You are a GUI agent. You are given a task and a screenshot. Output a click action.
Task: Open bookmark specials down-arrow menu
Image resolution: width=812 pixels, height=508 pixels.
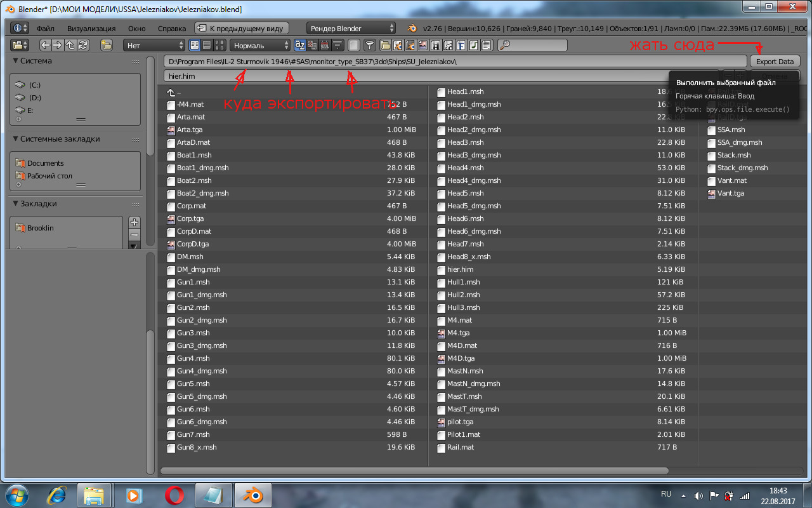point(134,245)
